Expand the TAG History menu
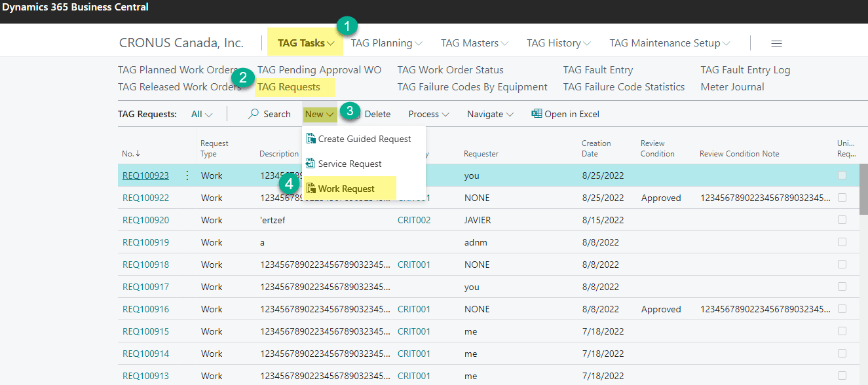The height and width of the screenshot is (385, 868). 558,43
